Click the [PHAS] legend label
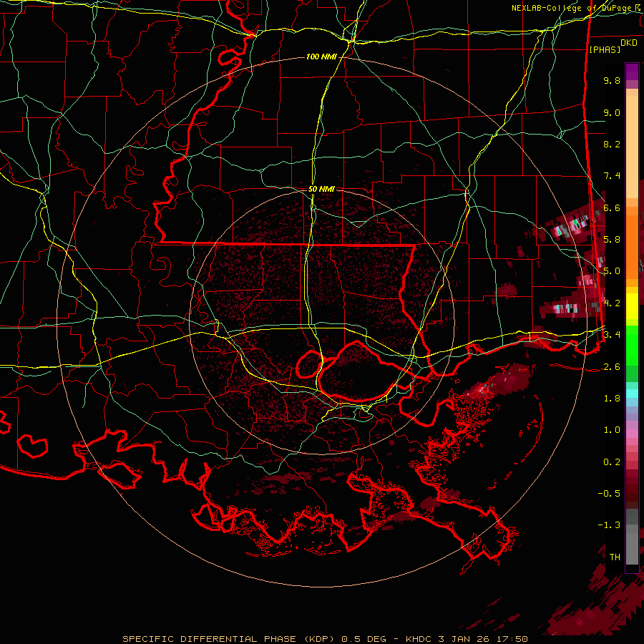Viewport: 644px width, 644px height. pos(605,50)
